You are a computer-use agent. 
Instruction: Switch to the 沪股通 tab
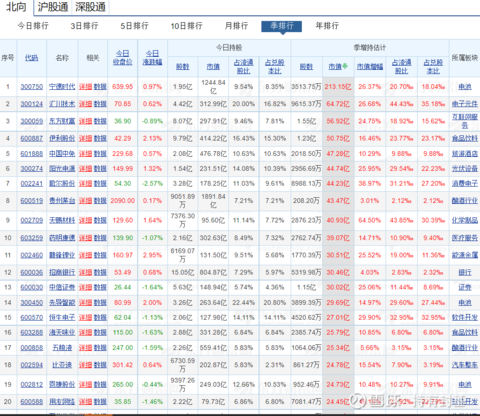[53, 7]
